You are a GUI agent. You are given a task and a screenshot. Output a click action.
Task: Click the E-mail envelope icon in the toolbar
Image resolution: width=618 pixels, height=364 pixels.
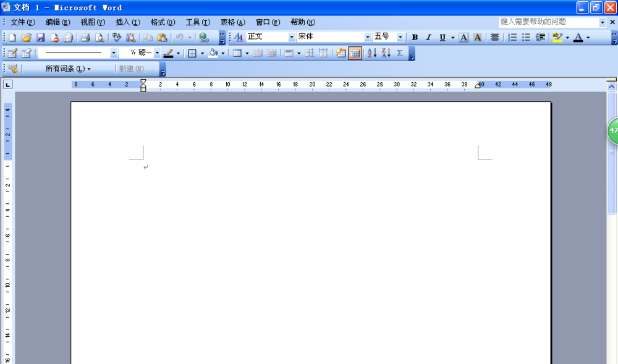click(x=68, y=38)
